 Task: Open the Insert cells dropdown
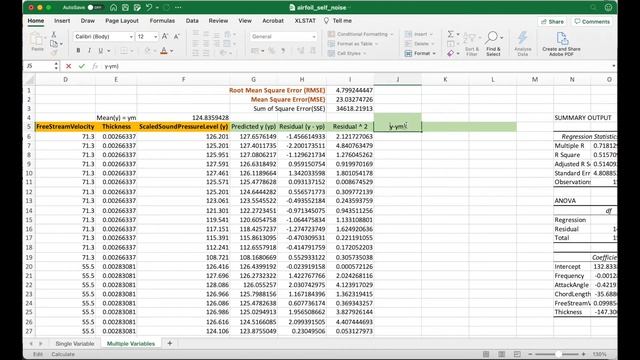[420, 34]
